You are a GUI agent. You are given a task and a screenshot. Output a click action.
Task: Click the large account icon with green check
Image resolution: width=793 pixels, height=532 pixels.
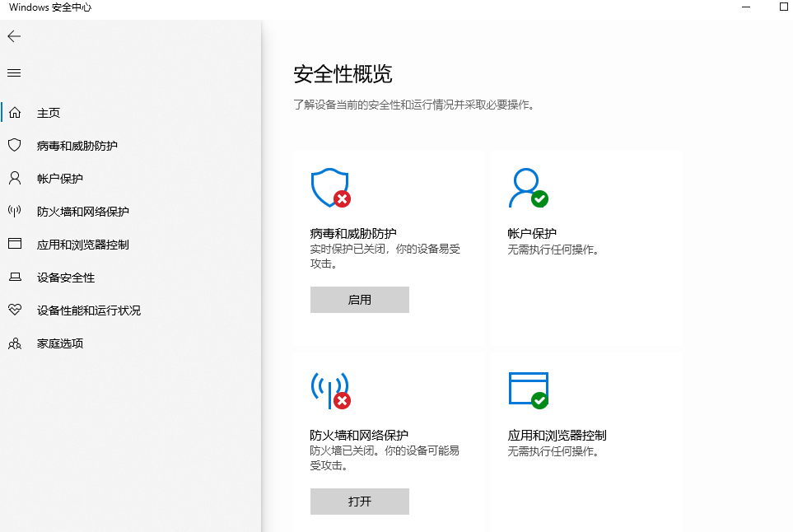click(x=529, y=188)
